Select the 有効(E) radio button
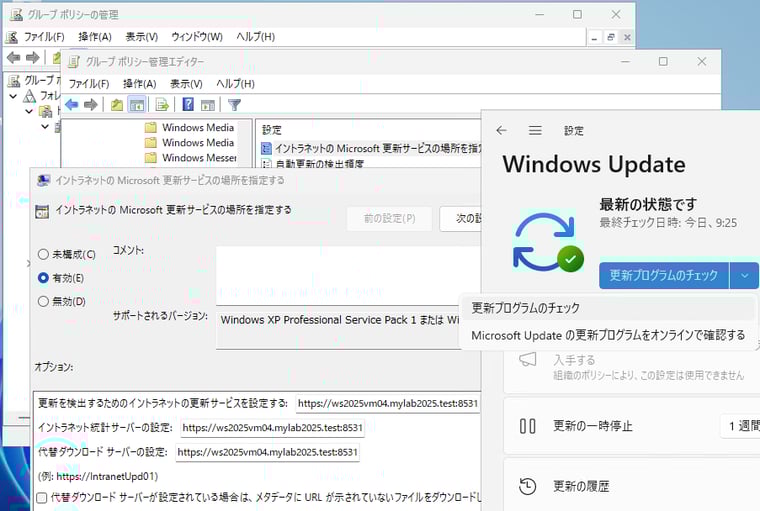Image resolution: width=760 pixels, height=511 pixels. tap(43, 278)
